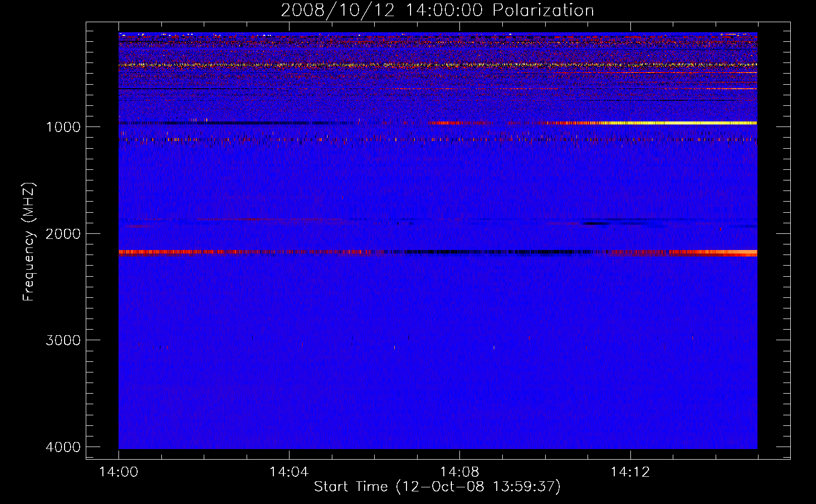Screen dimensions: 816x504
Task: Click the 4000 frequency tick label
Action: (63, 447)
